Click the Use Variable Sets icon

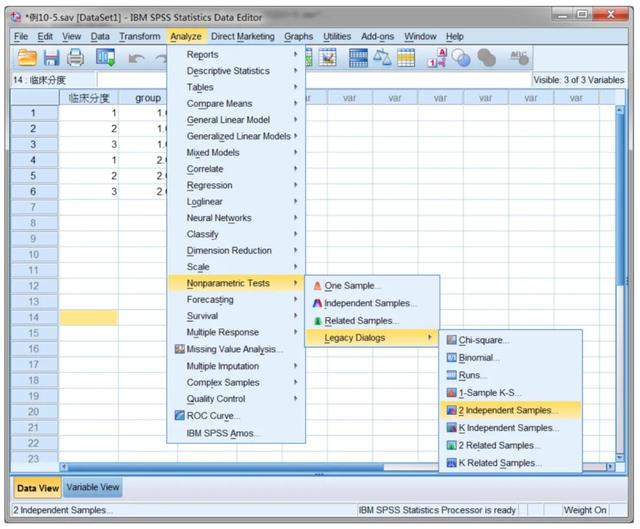tap(461, 58)
